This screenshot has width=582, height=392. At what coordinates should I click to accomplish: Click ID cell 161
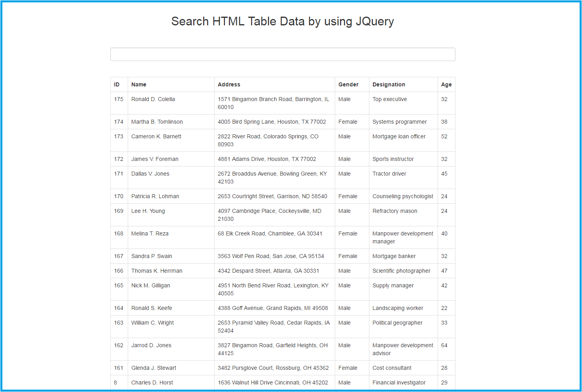pyautogui.click(x=119, y=368)
